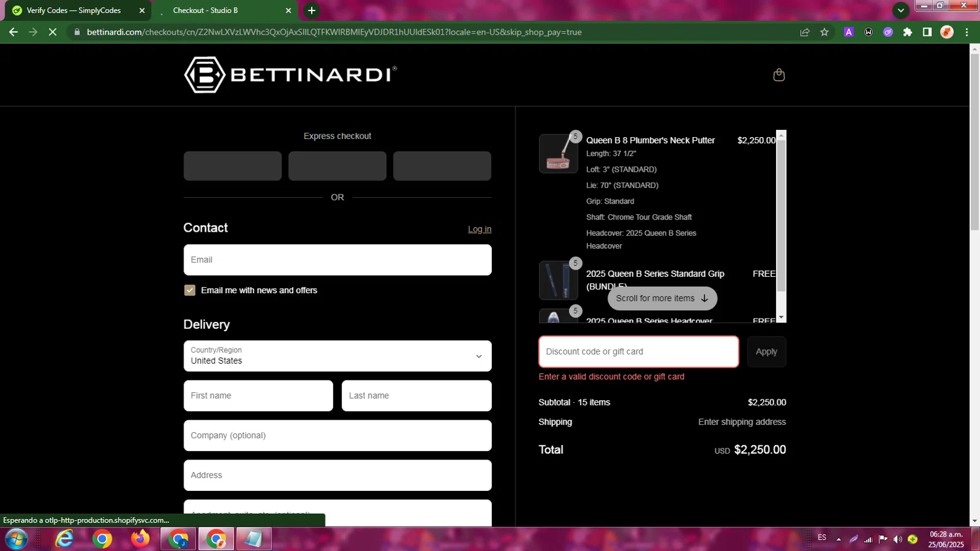
Task: Click the network signal tray icon
Action: 868,539
